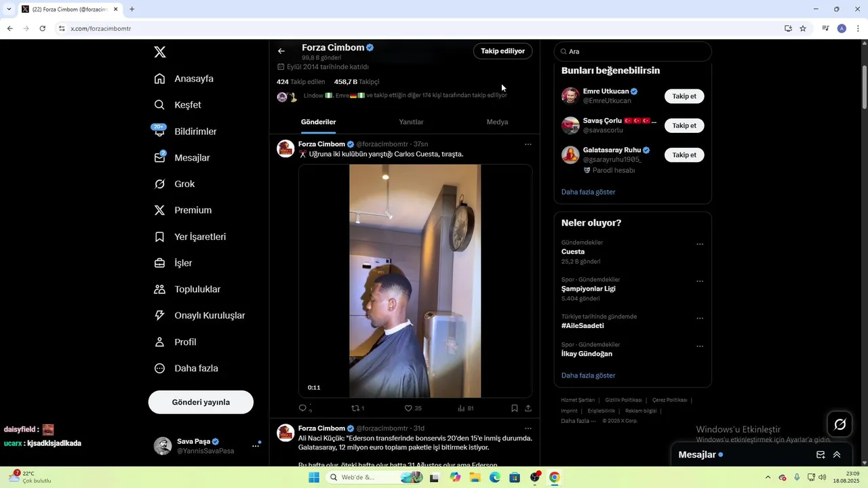Click Daha fazla göster under suggestions
The height and width of the screenshot is (488, 868).
pyautogui.click(x=588, y=192)
